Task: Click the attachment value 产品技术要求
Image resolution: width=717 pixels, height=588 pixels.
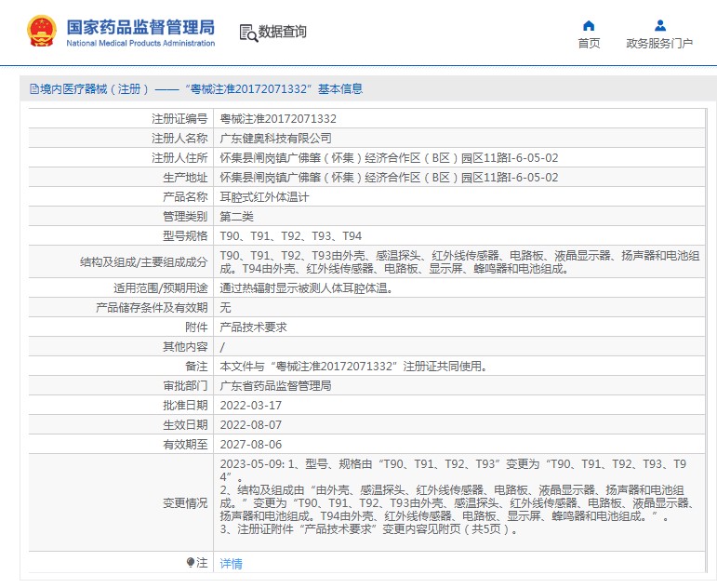Action: click(253, 327)
